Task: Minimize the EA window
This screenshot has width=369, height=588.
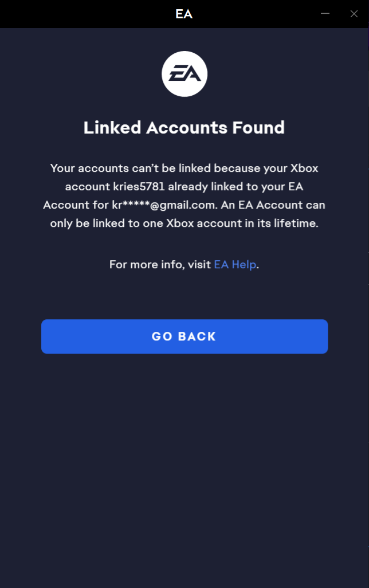Action: [x=325, y=14]
